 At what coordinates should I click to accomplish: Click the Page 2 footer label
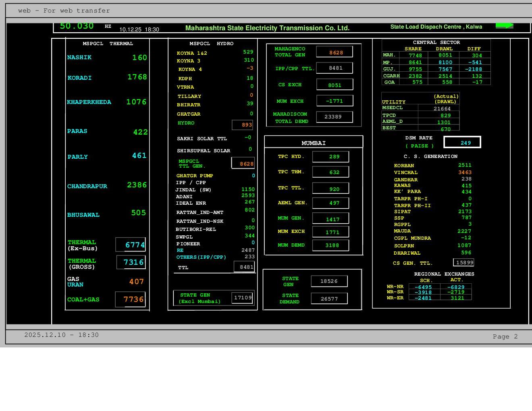pyautogui.click(x=505, y=336)
